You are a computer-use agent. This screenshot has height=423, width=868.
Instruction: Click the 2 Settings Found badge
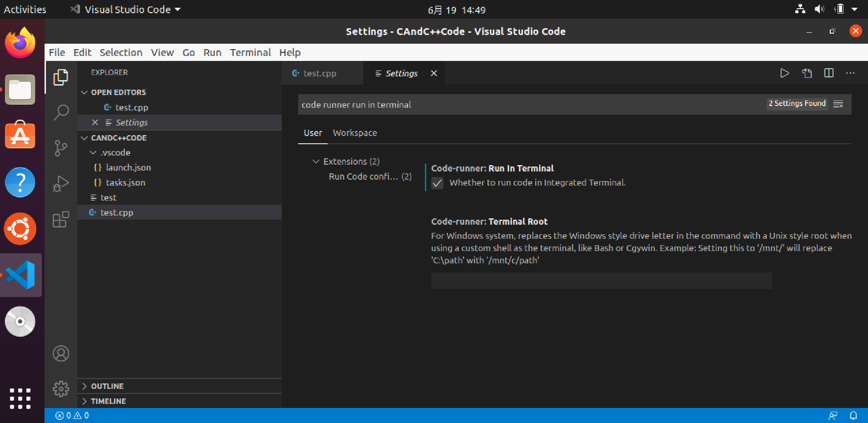(x=797, y=104)
